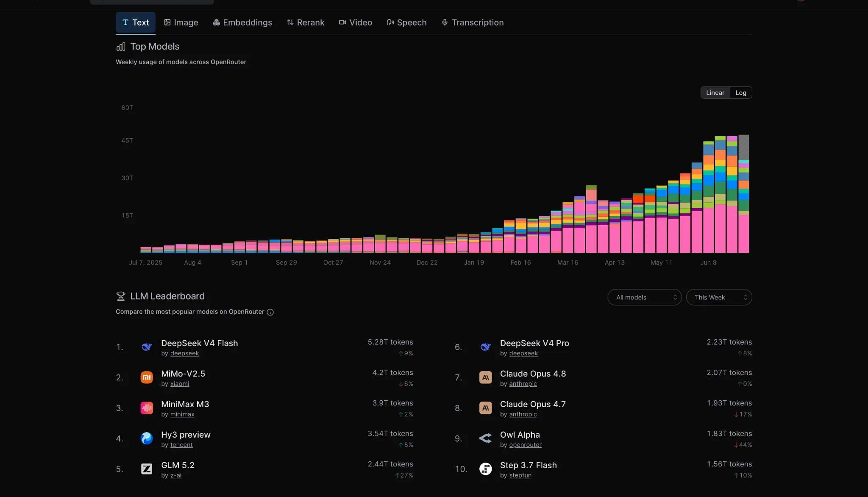
Task: Click the 27% increase for GLM 5.2
Action: tap(404, 475)
